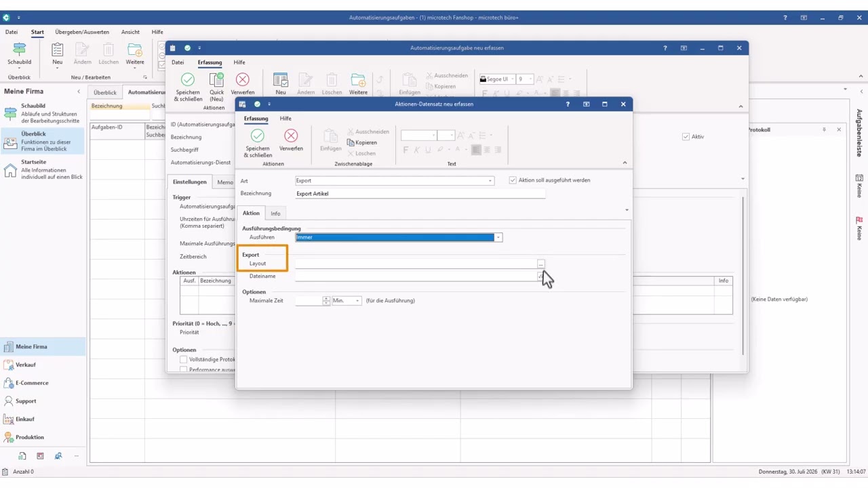This screenshot has height=488, width=868.
Task: Click the Layout input field
Action: [x=416, y=264]
